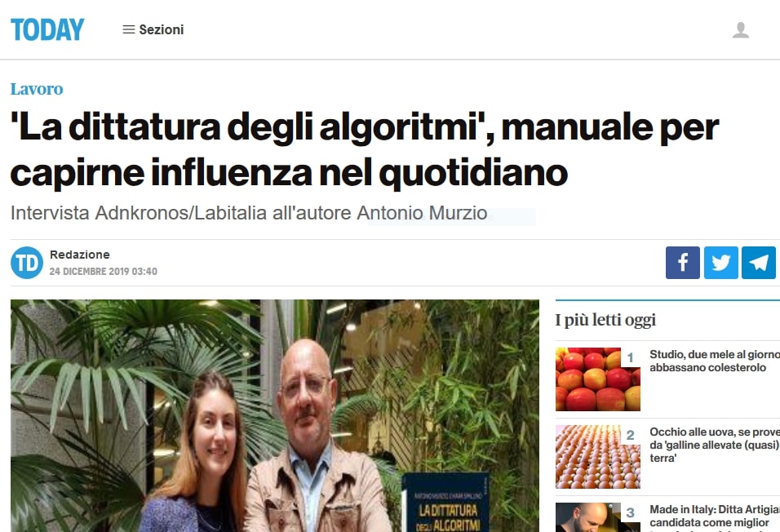The width and height of the screenshot is (780, 532).
Task: Open the eggs article thumbnail
Action: point(598,457)
